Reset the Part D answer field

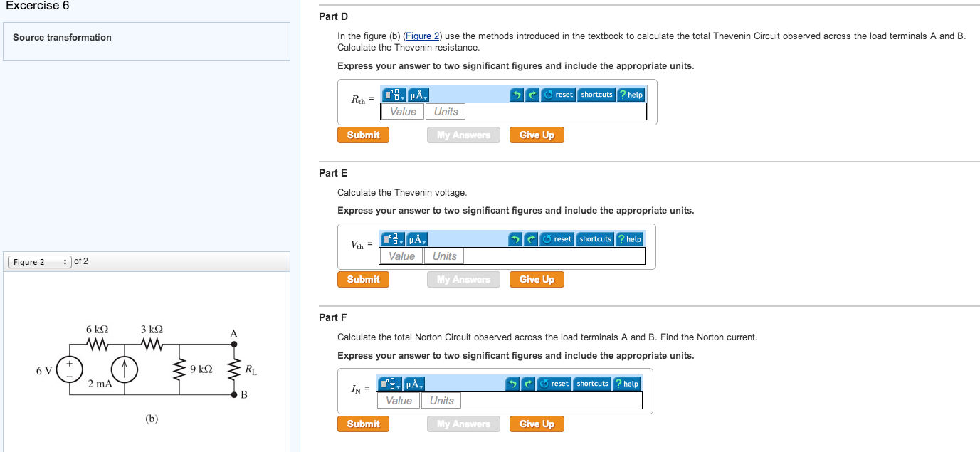click(x=559, y=95)
